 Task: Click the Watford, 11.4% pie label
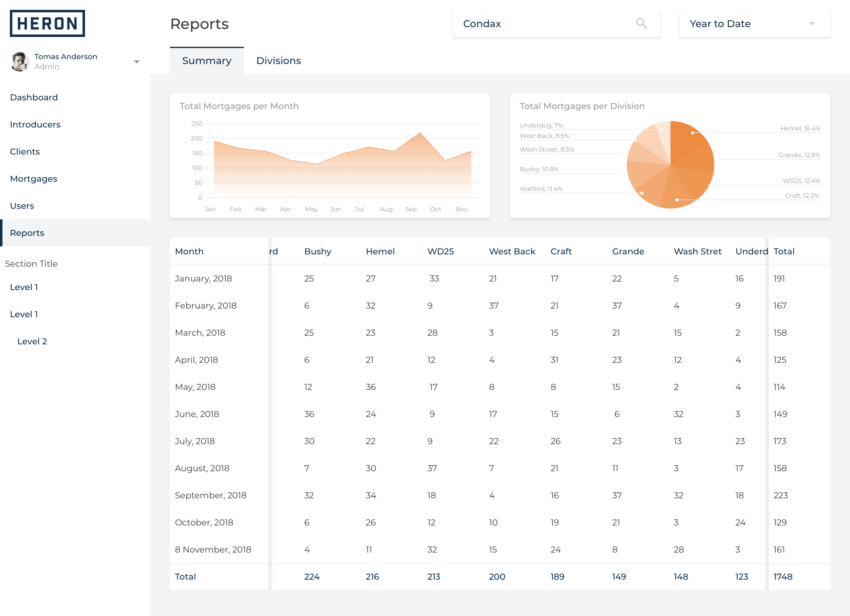click(541, 188)
